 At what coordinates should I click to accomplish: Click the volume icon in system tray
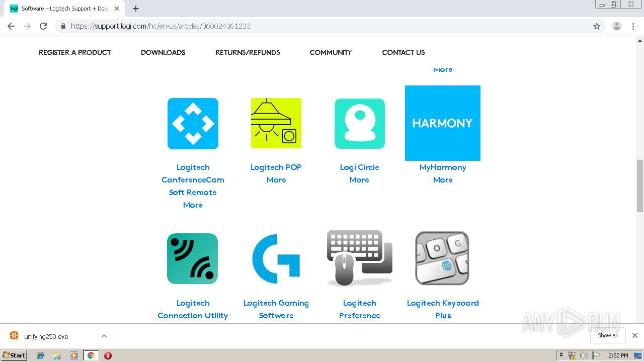coord(584,355)
